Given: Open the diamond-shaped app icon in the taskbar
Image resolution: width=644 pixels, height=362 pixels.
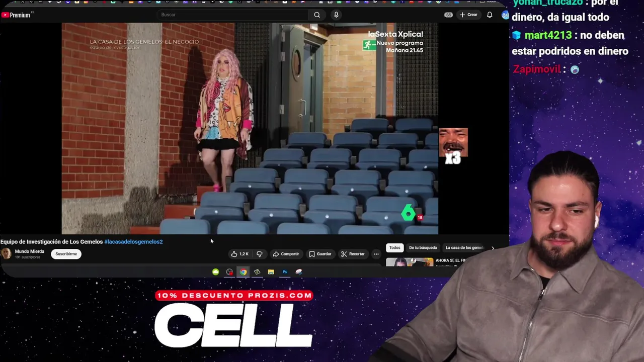Looking at the screenshot, I should pyautogui.click(x=257, y=272).
